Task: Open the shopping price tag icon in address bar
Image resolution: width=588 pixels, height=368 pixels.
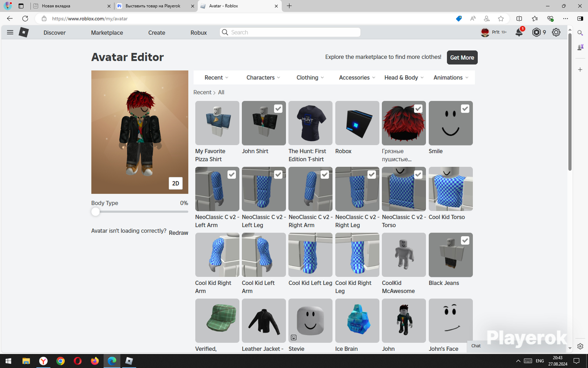Action: click(459, 18)
